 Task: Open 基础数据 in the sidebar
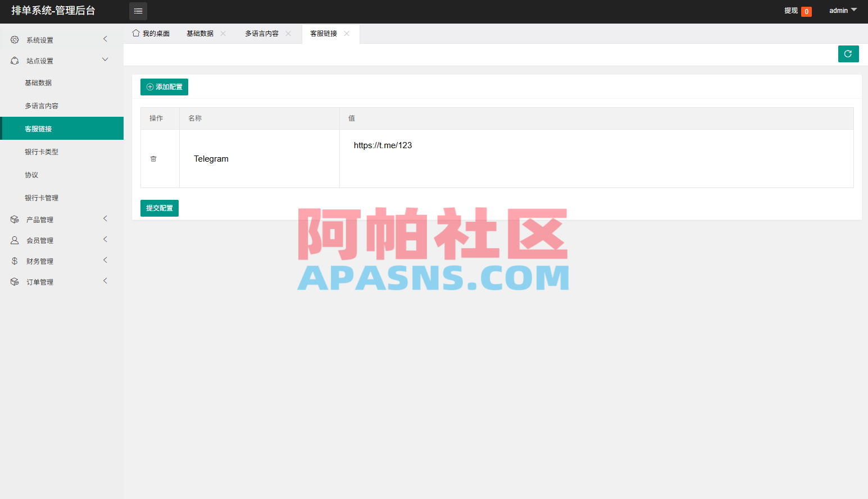(62, 83)
